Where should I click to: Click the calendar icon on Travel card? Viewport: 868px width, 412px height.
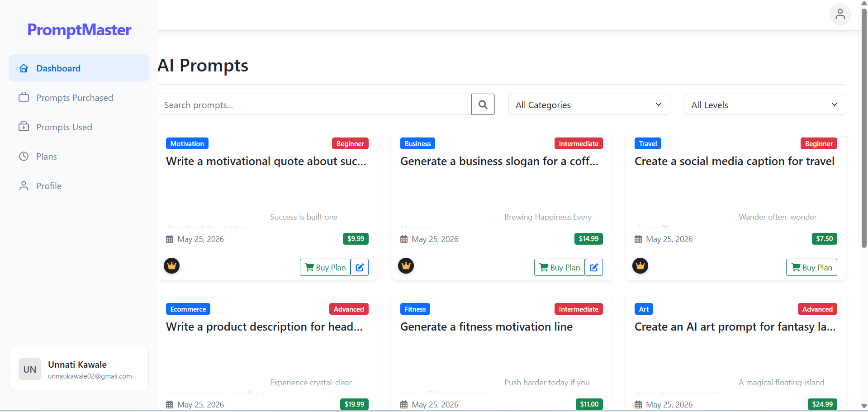(x=638, y=239)
